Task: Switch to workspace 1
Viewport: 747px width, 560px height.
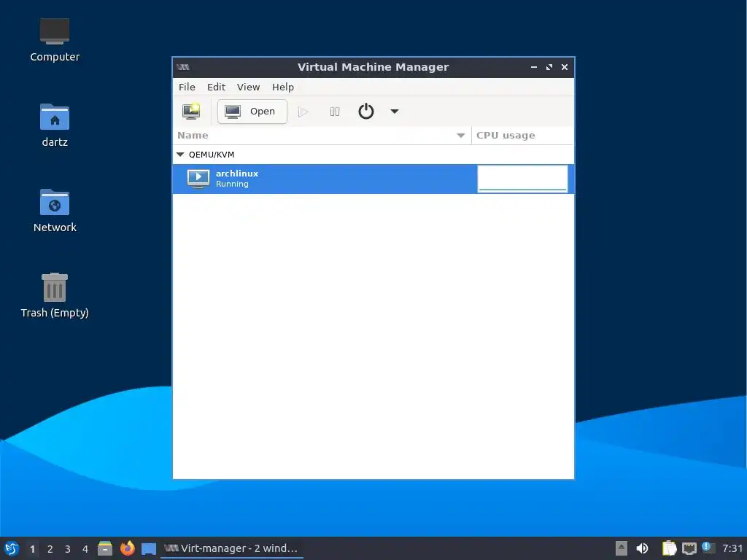Action: point(32,549)
